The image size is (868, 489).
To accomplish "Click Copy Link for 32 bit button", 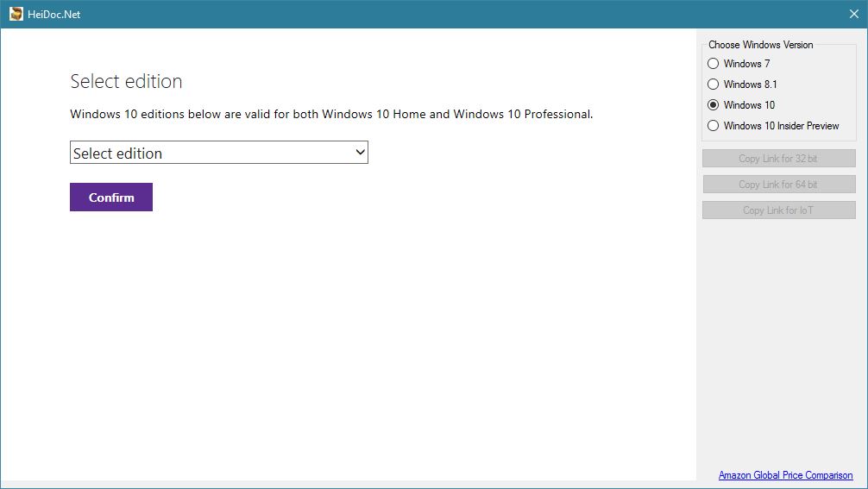I will pos(779,158).
